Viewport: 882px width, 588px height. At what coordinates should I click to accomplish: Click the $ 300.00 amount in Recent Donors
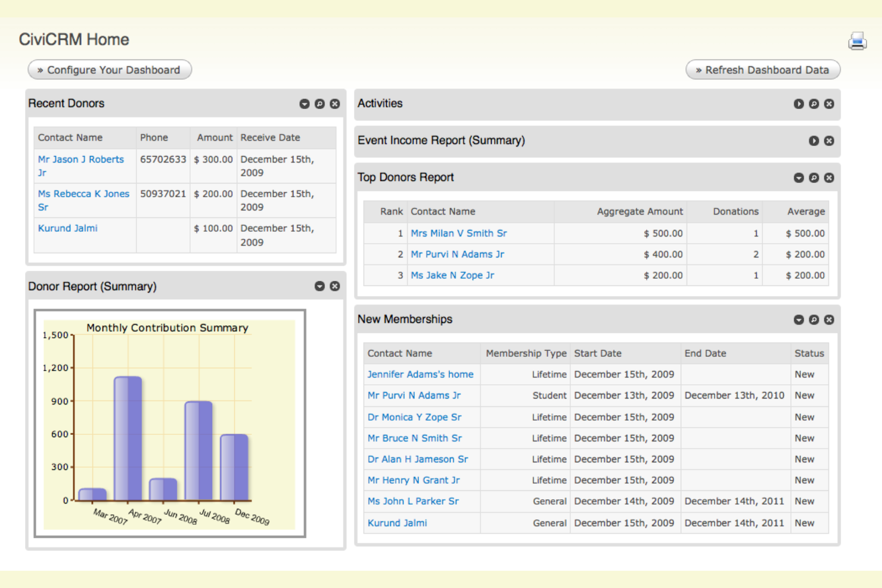213,160
